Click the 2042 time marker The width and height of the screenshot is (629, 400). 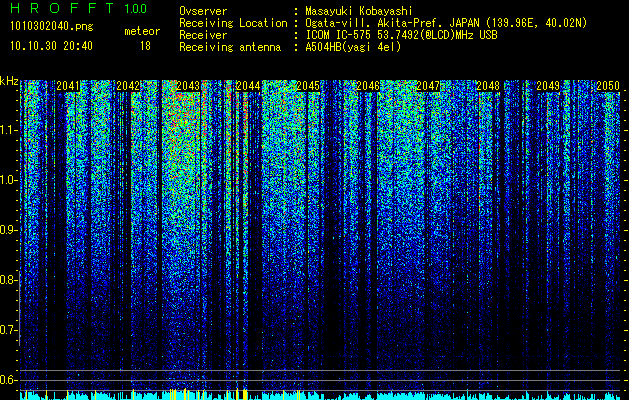coord(128,86)
